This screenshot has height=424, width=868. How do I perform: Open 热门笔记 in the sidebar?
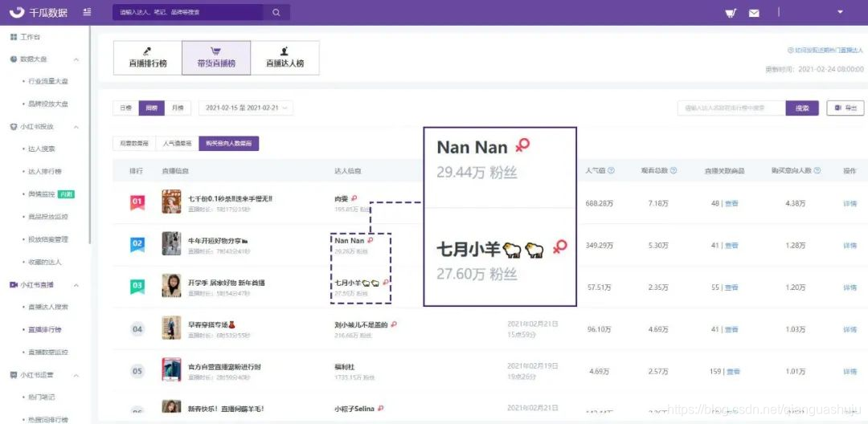click(x=42, y=397)
